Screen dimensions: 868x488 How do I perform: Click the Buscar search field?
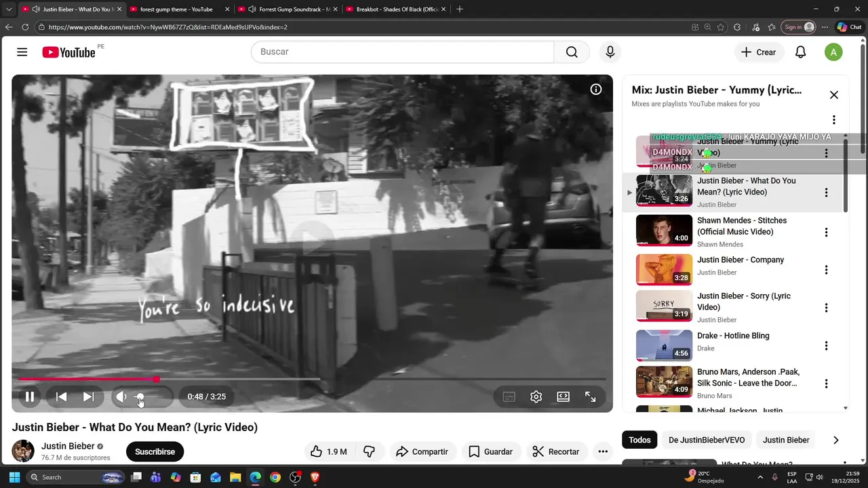[x=403, y=52]
